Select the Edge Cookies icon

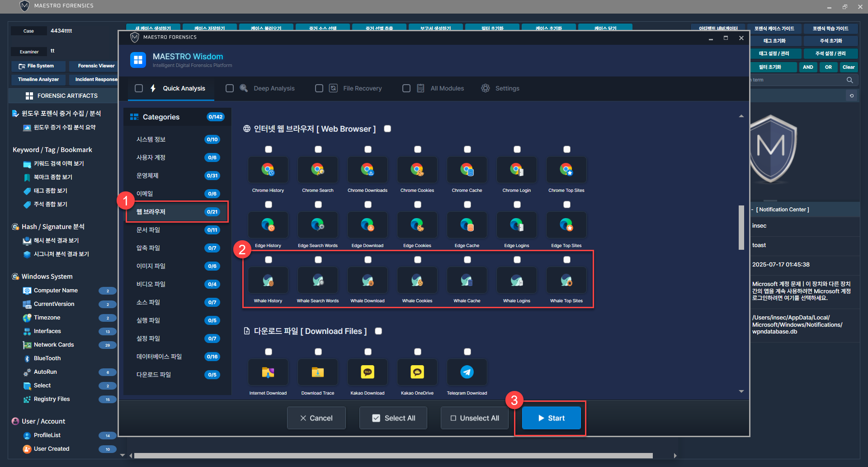pyautogui.click(x=417, y=225)
